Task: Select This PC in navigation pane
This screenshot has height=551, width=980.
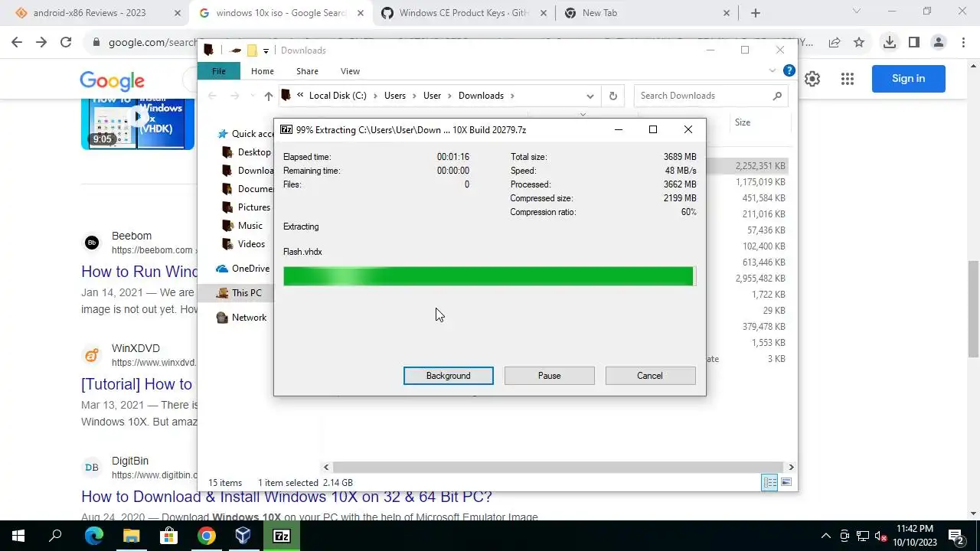Action: click(x=239, y=293)
